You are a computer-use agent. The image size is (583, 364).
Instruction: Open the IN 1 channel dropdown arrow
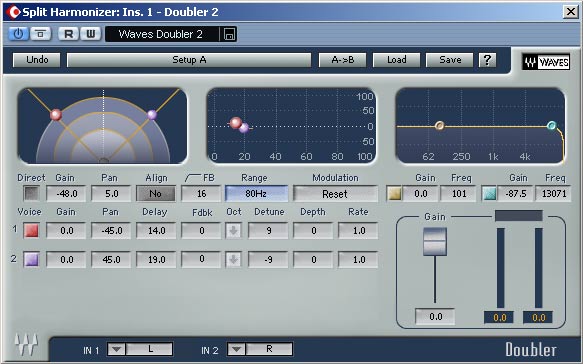116,349
